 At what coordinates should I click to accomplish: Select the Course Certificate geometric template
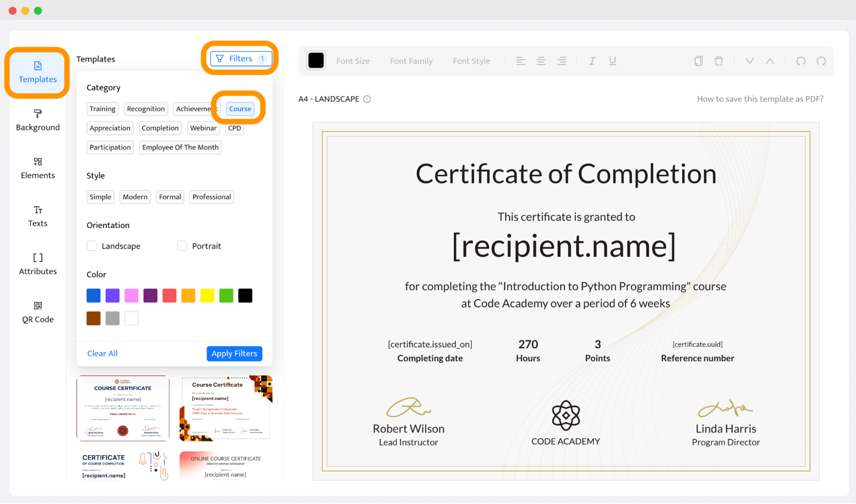226,408
